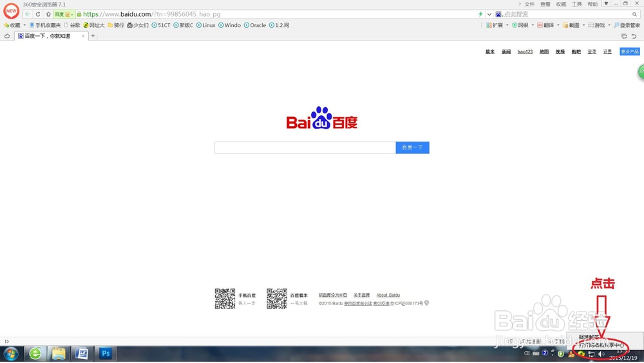Screen dimensions: 644x363
Task: Open the 手机收藏夹 bookmark
Action: 45,25
